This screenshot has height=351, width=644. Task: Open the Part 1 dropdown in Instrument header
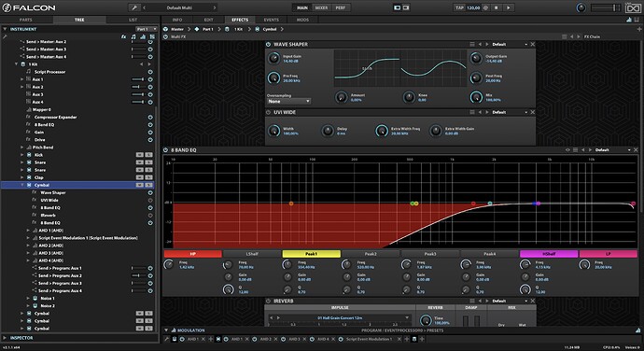pos(147,29)
